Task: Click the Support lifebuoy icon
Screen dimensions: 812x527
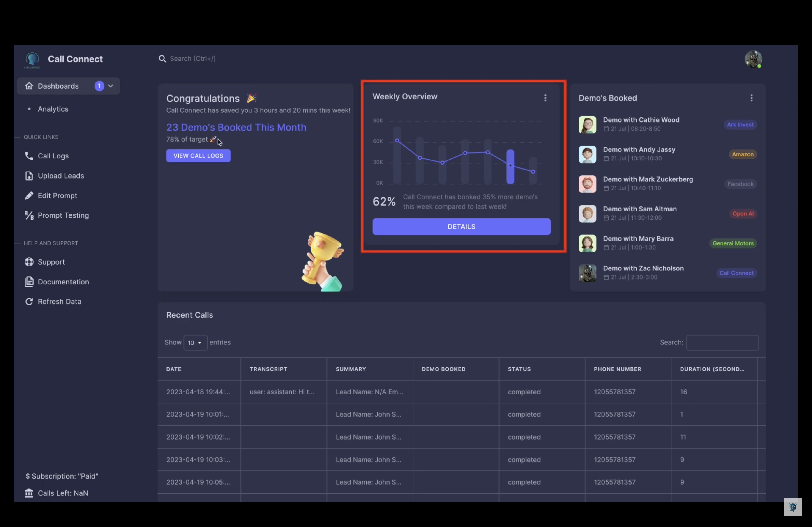Action: click(29, 262)
